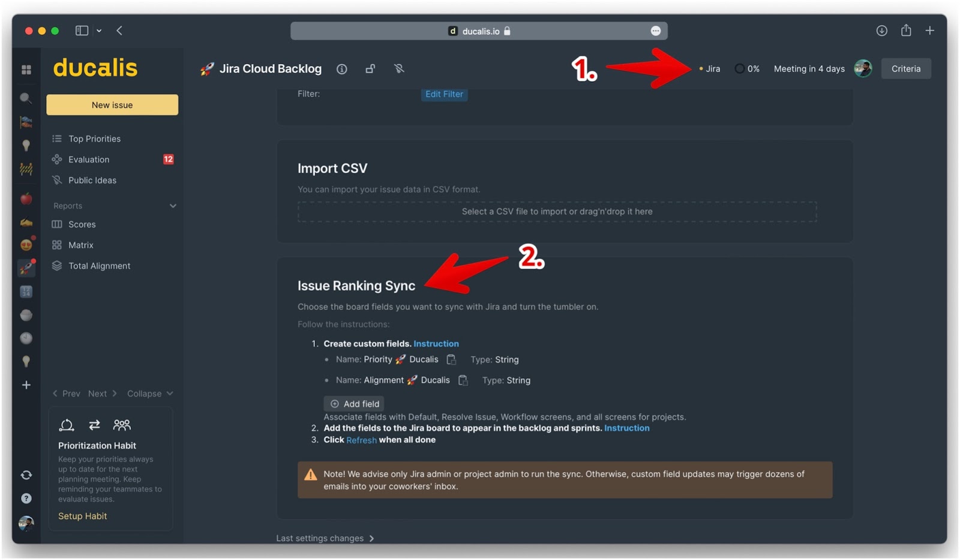Click Meeting in 4 days label

click(x=809, y=69)
